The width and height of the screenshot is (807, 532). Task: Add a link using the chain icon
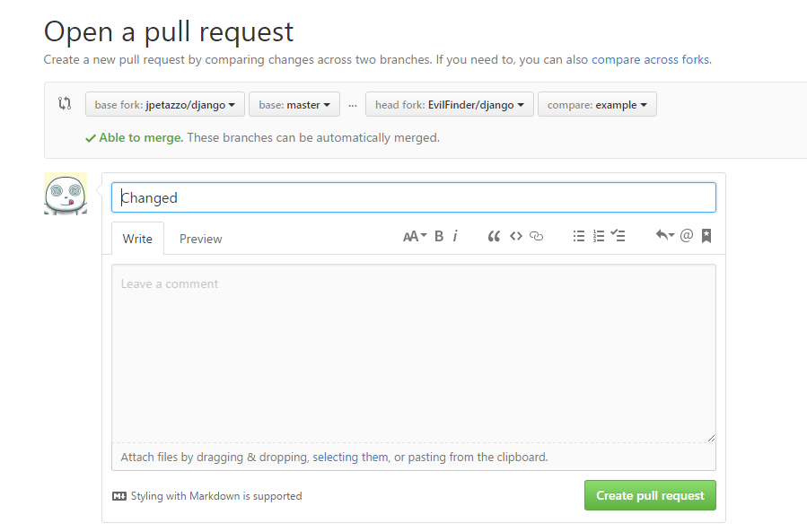tap(537, 236)
